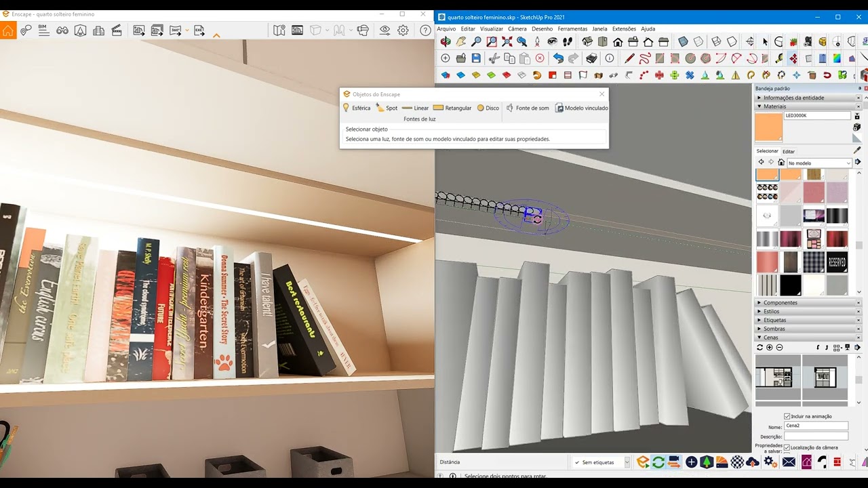Screen dimensions: 868x488
Task: Expand the Etiquetas panel
Action: point(807,320)
